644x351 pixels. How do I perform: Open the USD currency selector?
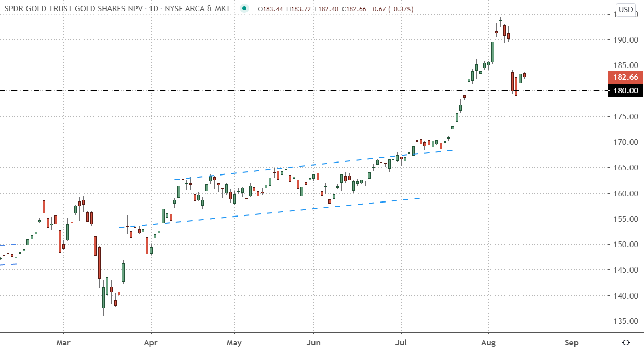pyautogui.click(x=625, y=9)
